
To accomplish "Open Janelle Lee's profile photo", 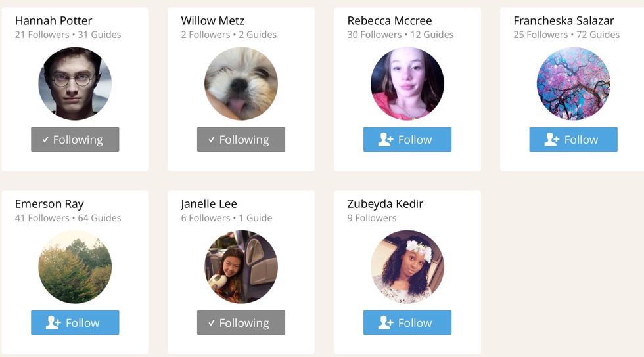I will click(x=241, y=266).
